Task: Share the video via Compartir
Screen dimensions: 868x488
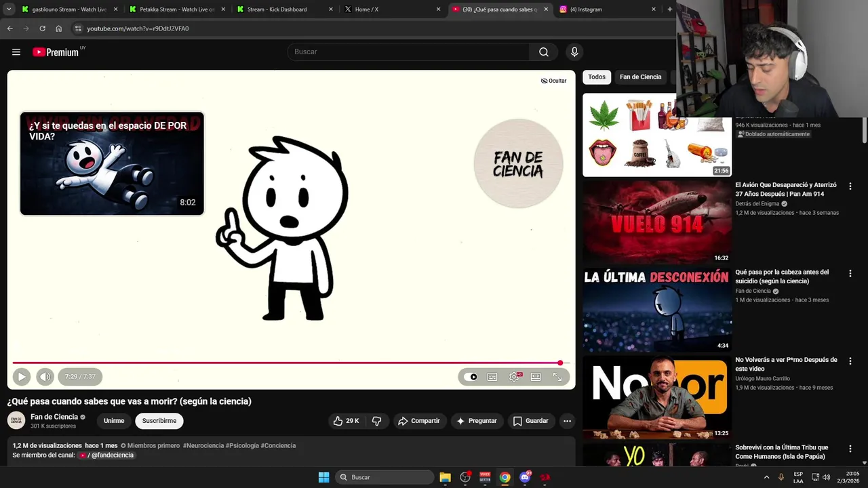Action: pos(419,421)
